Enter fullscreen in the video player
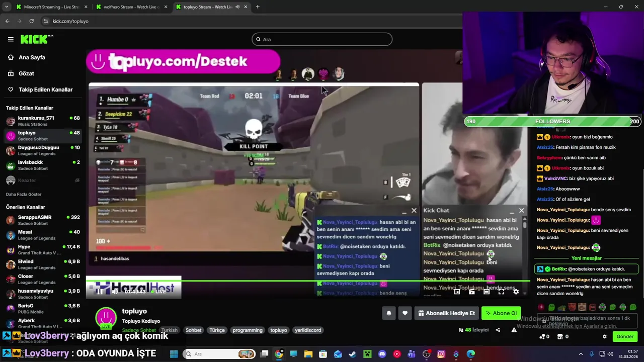Viewport: 644px width, 362px height. pos(501,292)
